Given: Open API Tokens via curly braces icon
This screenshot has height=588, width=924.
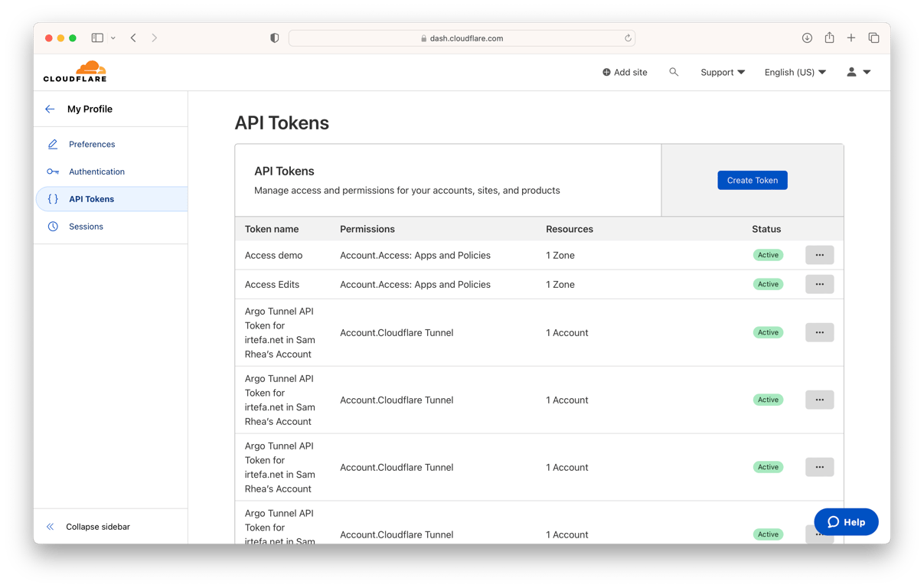Looking at the screenshot, I should tap(52, 198).
